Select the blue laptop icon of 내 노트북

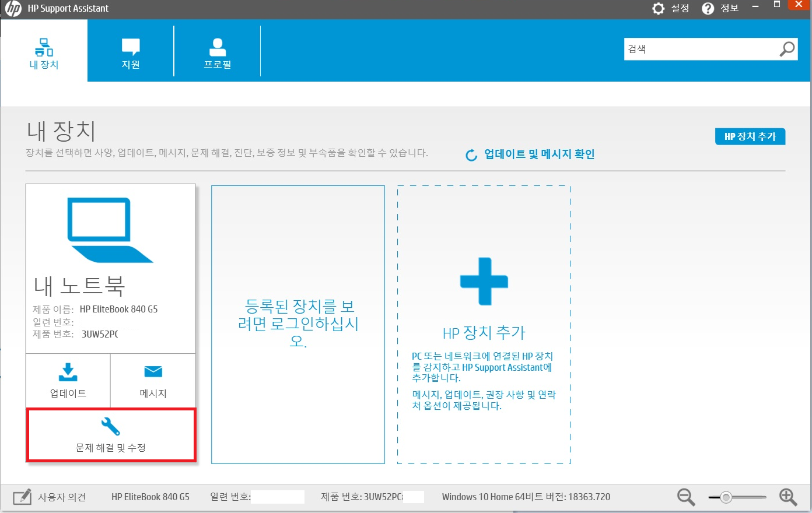(110, 230)
